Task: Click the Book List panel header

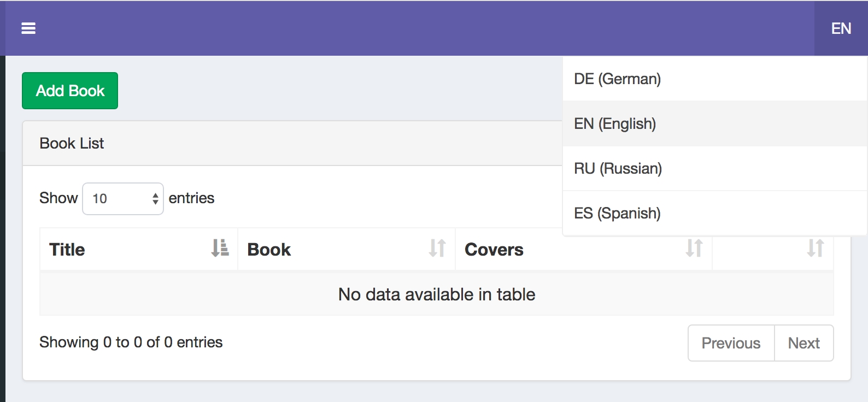Action: tap(72, 144)
